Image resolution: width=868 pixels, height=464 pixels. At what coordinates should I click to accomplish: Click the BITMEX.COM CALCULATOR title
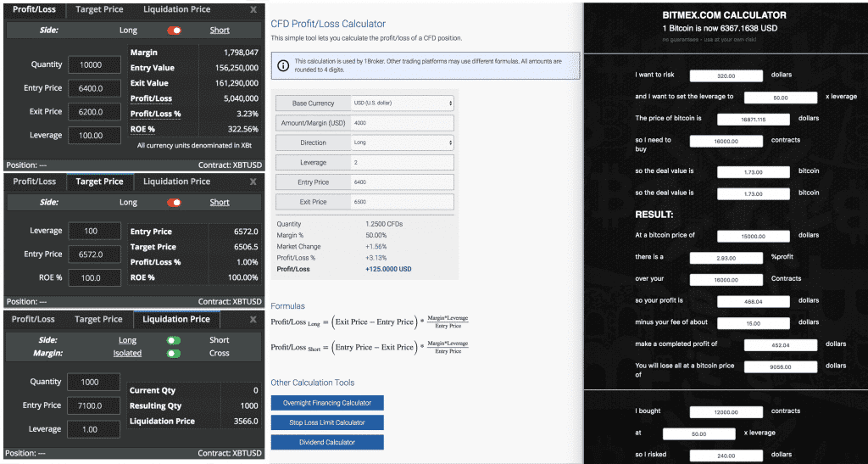coord(724,15)
